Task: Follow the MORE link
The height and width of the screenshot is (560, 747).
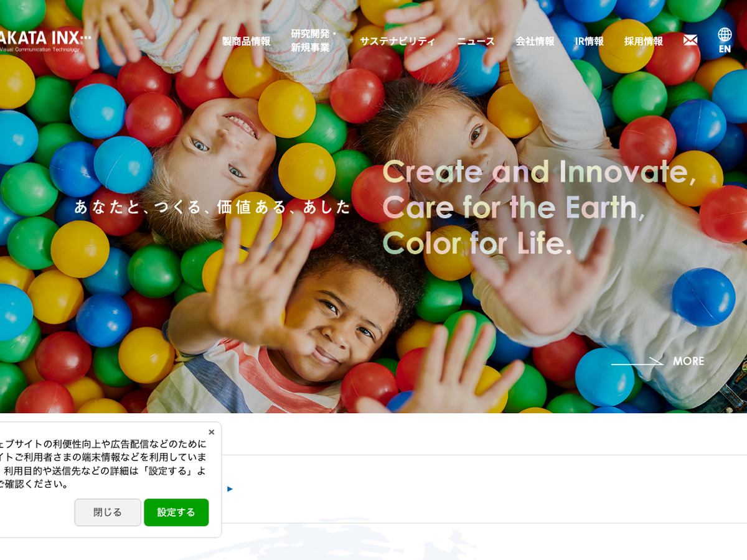Action: pyautogui.click(x=688, y=361)
